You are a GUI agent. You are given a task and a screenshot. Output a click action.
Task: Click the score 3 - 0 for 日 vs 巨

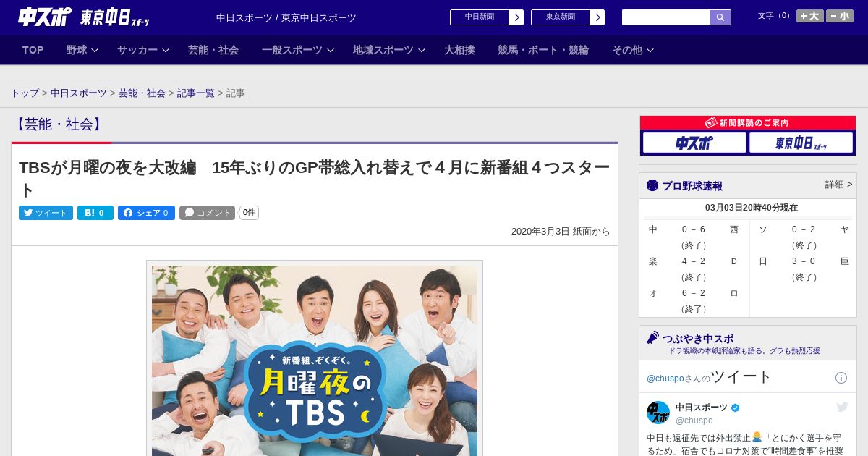click(x=804, y=261)
